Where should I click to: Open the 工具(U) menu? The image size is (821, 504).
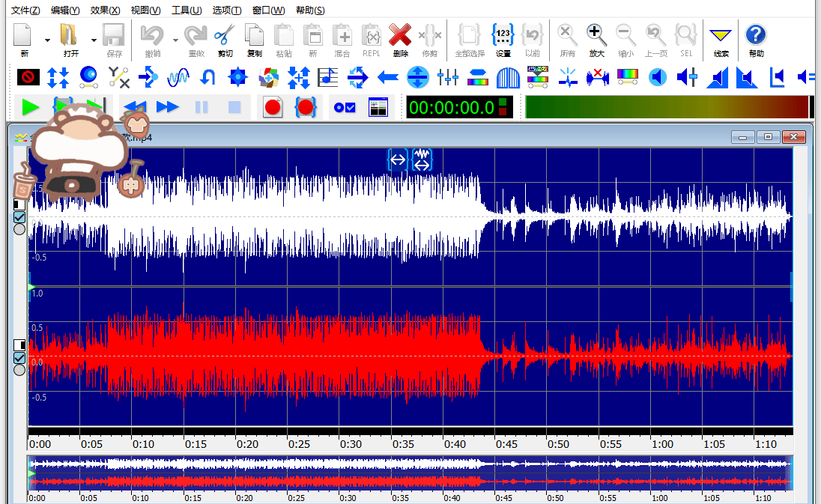click(187, 10)
